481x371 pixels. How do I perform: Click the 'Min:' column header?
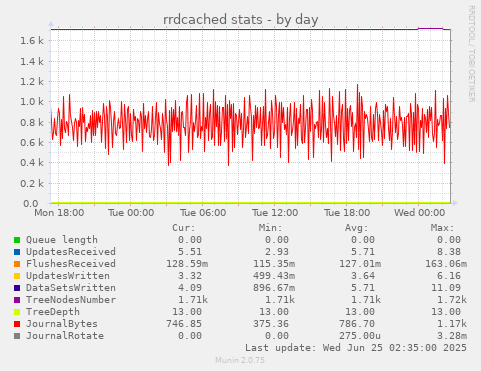coord(270,228)
